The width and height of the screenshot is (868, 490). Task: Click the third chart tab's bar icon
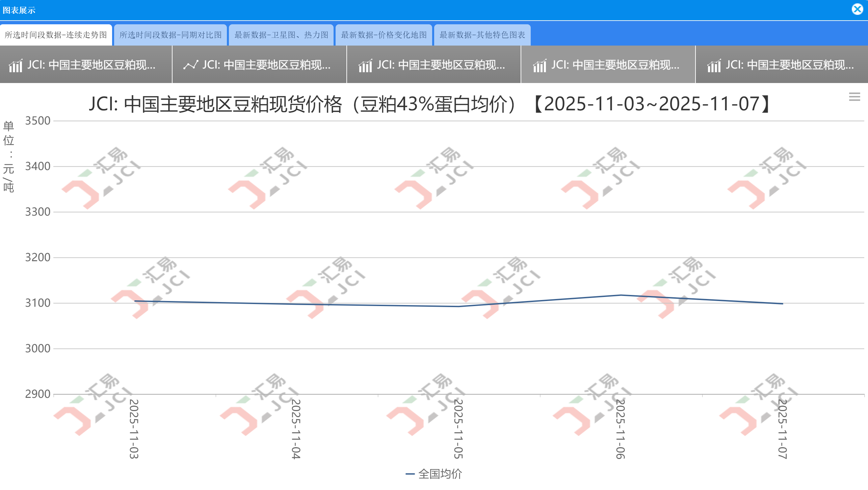point(365,65)
